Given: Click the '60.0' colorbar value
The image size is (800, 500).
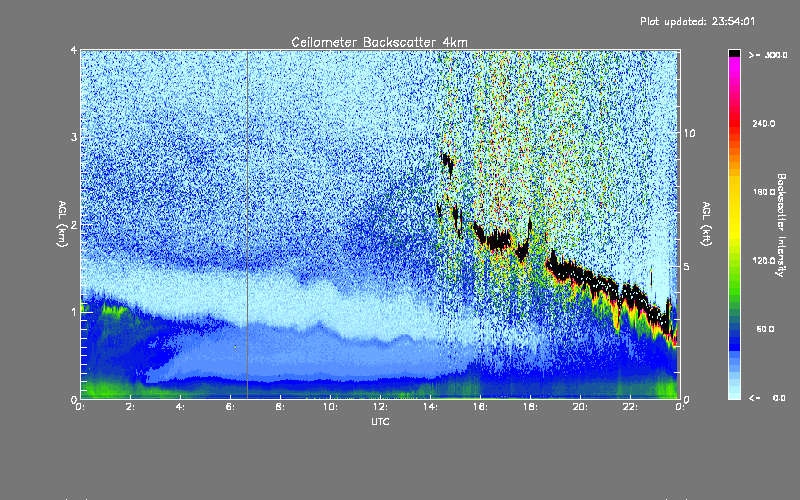Looking at the screenshot, I should pyautogui.click(x=765, y=329).
